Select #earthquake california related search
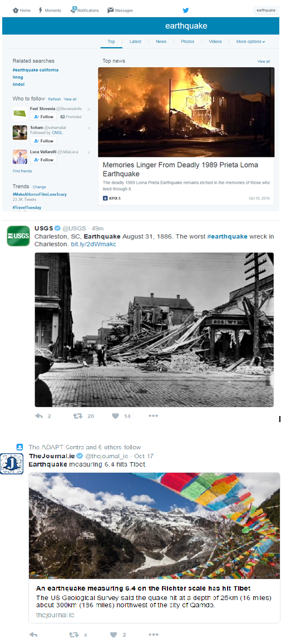The image size is (286, 644). click(x=36, y=70)
